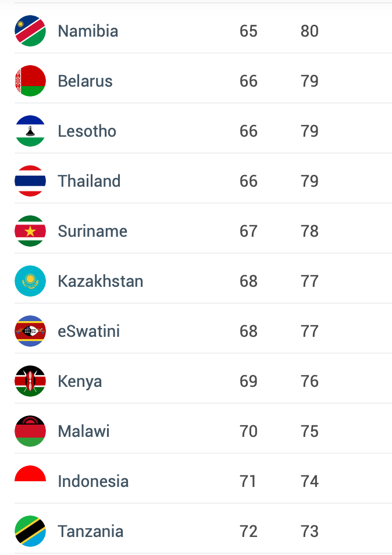Open the Indonesia country name
The height and width of the screenshot is (555, 392).
pyautogui.click(x=93, y=481)
